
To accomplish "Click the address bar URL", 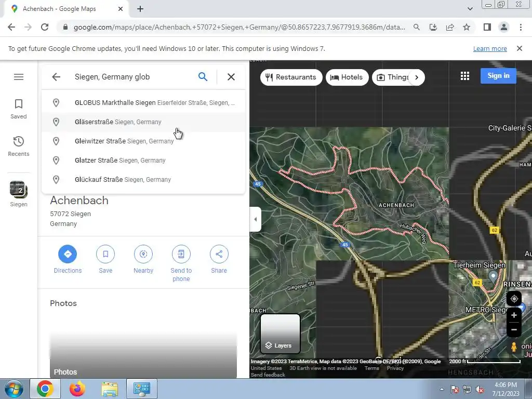I will point(239,27).
